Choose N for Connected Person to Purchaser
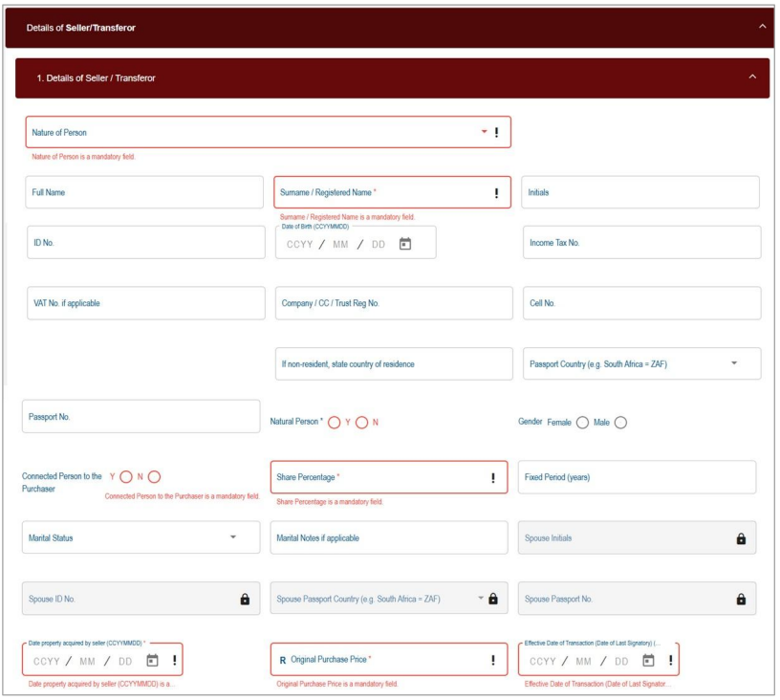 [x=154, y=476]
